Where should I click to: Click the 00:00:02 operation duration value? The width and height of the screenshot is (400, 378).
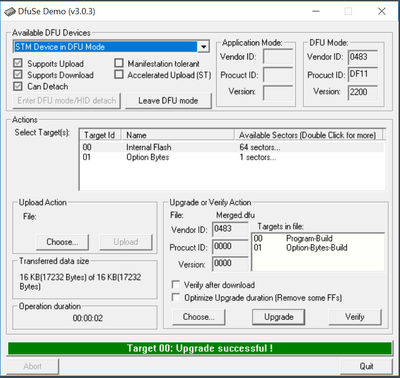click(88, 318)
